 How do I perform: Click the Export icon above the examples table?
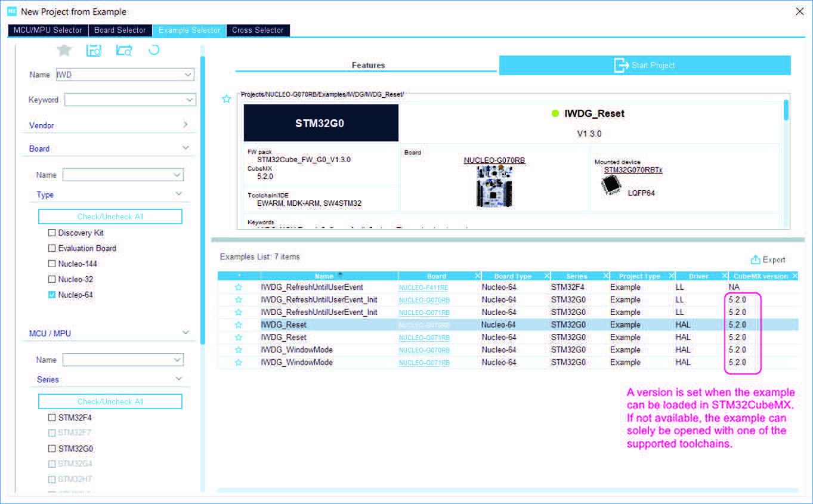(755, 259)
